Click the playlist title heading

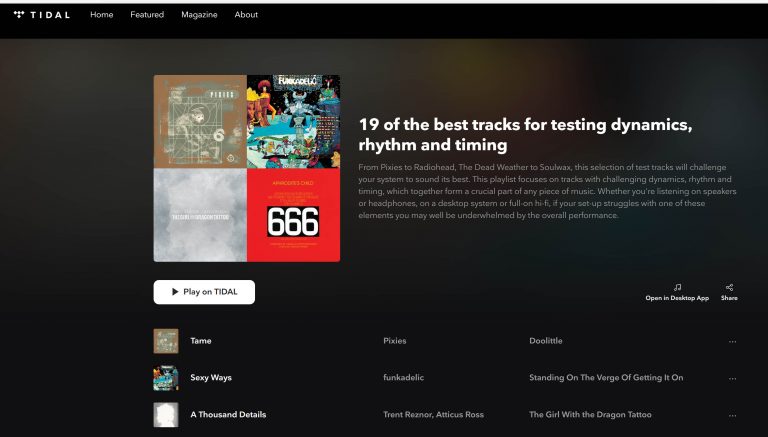click(x=525, y=134)
